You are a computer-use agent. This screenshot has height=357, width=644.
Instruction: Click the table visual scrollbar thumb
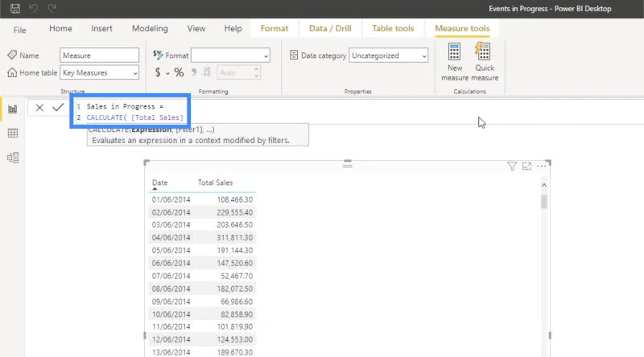tap(544, 202)
